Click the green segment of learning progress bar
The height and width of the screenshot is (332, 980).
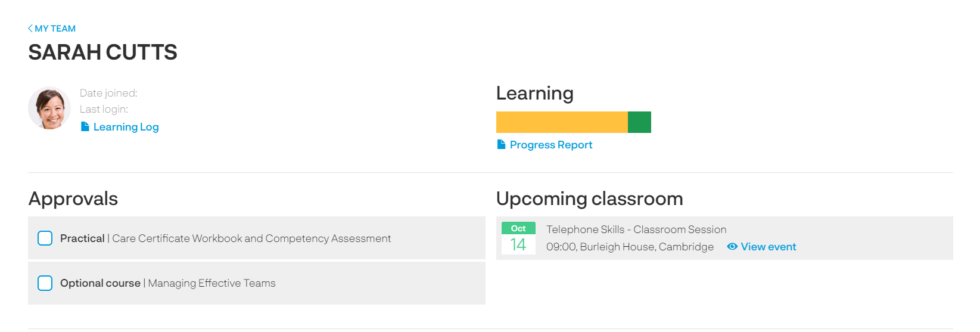[639, 122]
